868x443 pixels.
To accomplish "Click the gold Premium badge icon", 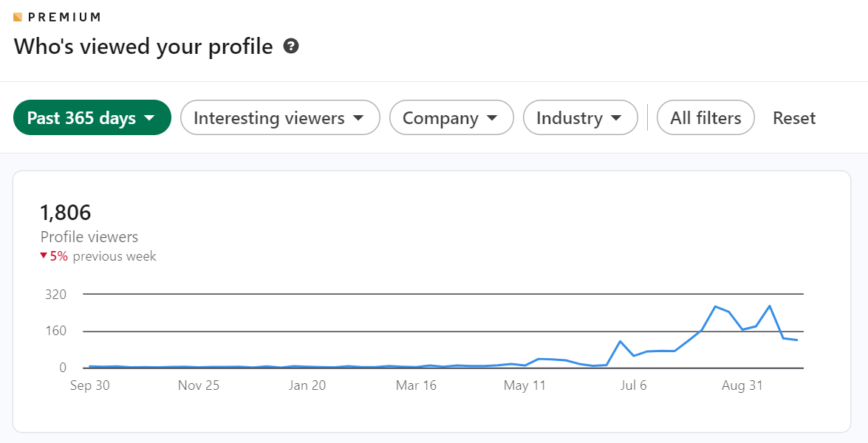I will [x=18, y=17].
